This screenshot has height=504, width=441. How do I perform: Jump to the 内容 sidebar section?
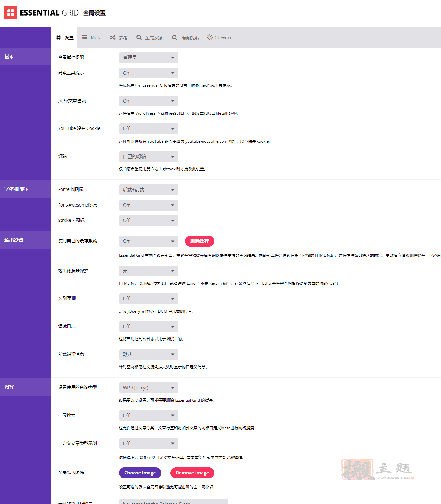(x=25, y=387)
